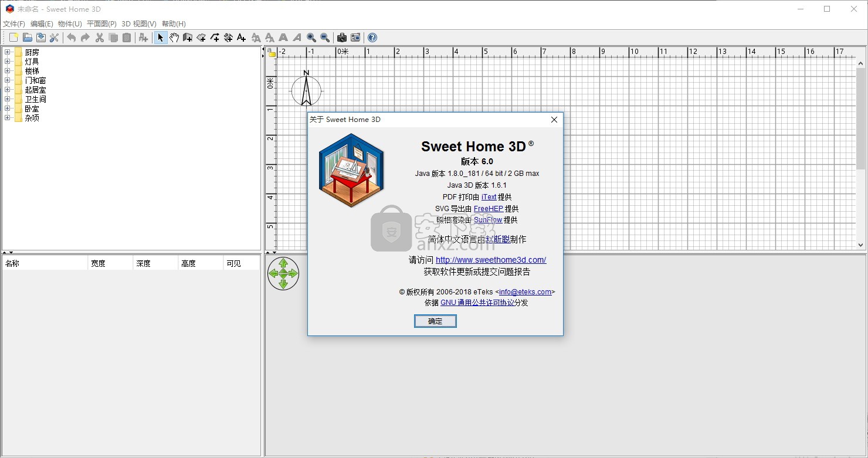The image size is (868, 458).
Task: Click the Zoom out magnifier icon
Action: click(x=325, y=38)
